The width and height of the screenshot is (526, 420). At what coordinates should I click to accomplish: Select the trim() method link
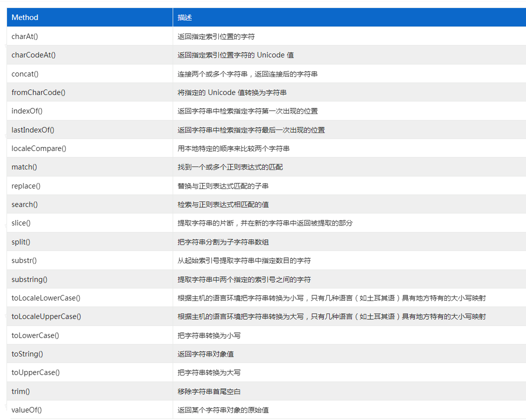click(19, 391)
